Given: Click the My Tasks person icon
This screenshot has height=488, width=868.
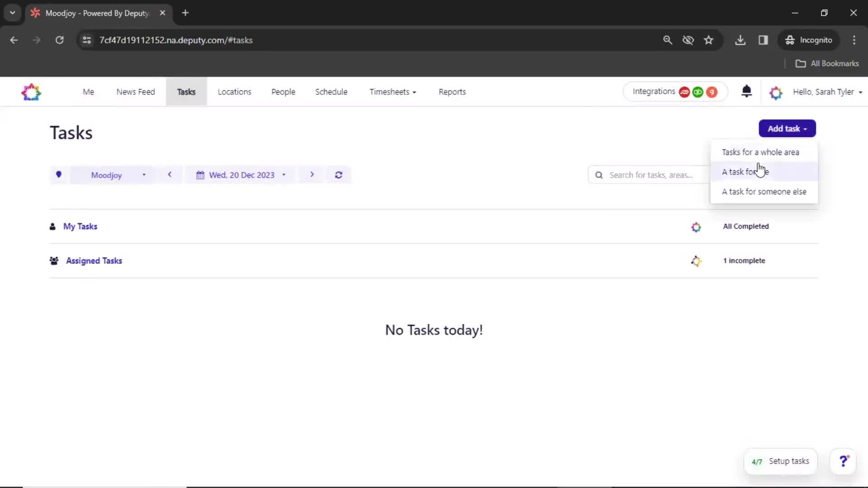Looking at the screenshot, I should [52, 226].
